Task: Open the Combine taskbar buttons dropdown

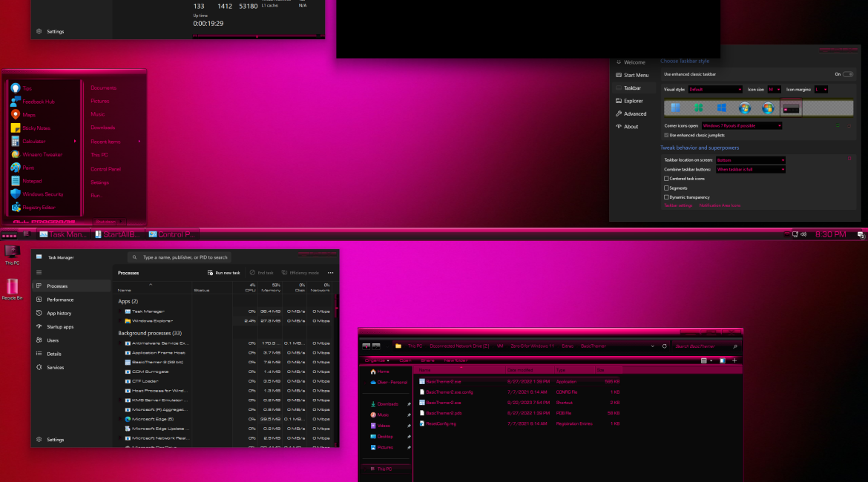Action: click(x=750, y=169)
